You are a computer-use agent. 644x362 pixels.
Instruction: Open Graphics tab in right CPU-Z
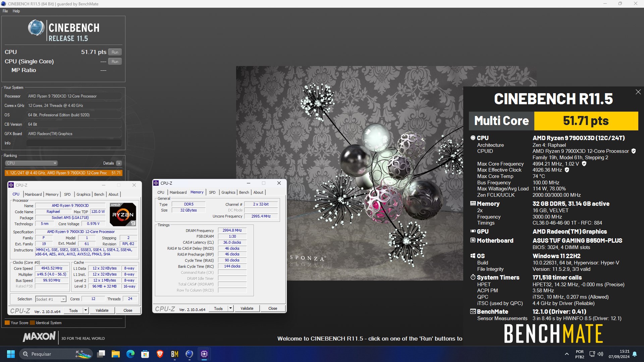coord(228,192)
